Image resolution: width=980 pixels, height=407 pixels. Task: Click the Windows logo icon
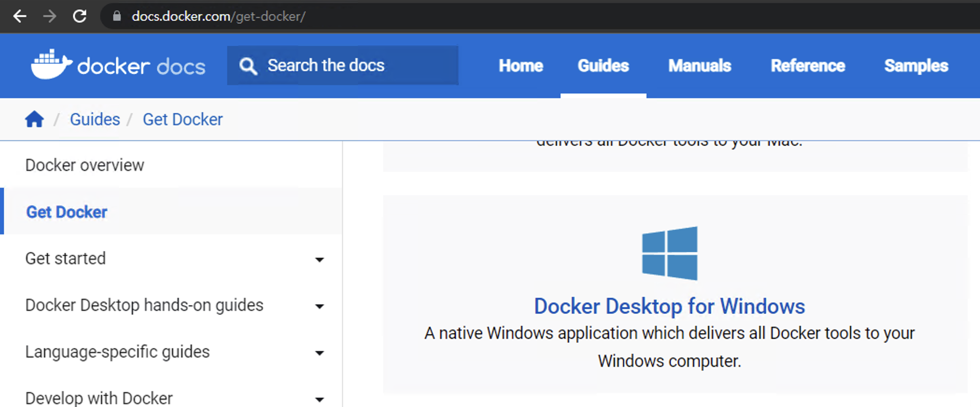pos(670,253)
